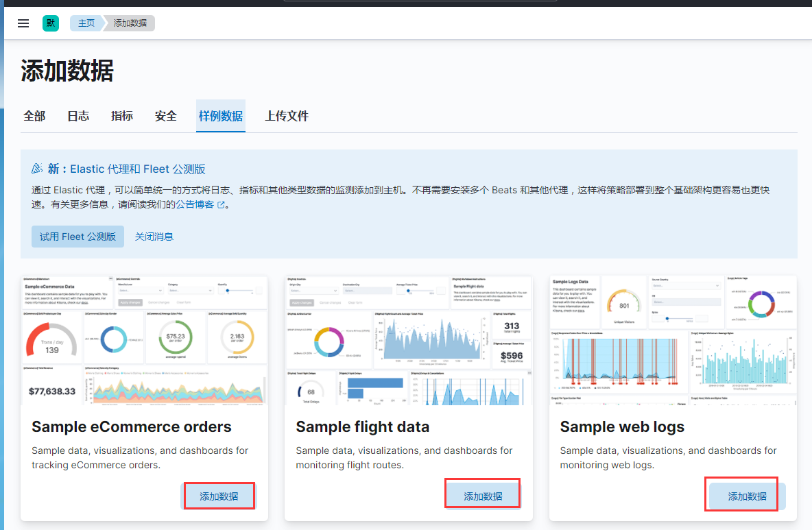Add data for Sample flight data
Image resolution: width=812 pixels, height=530 pixels.
click(x=483, y=496)
